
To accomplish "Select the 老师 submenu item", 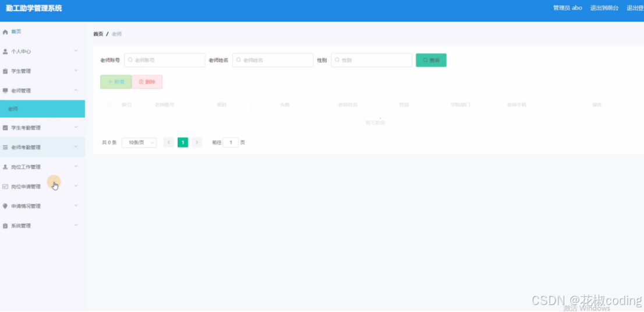I will [43, 108].
